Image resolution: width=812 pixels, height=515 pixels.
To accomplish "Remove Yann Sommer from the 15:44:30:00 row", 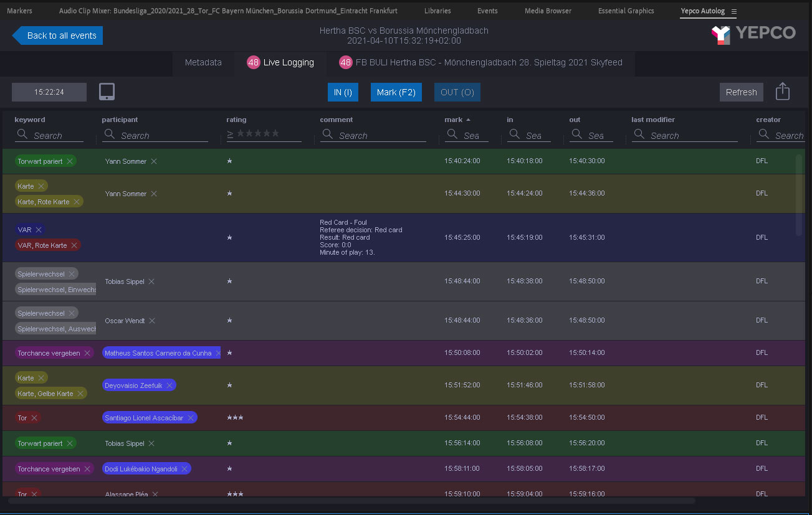I will point(154,194).
